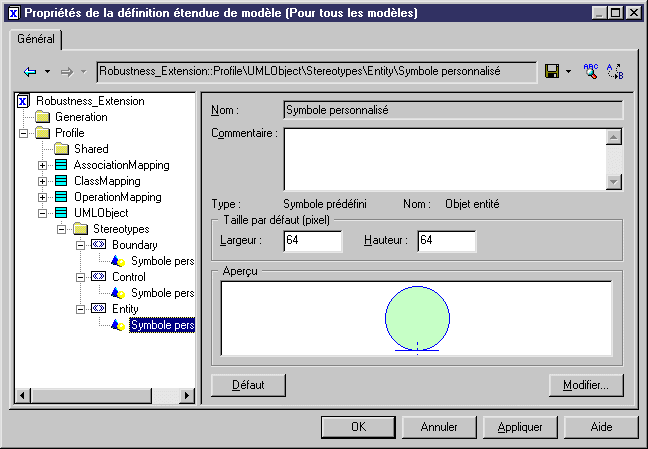Select Symbole pers item under Boundary

pyautogui.click(x=162, y=261)
